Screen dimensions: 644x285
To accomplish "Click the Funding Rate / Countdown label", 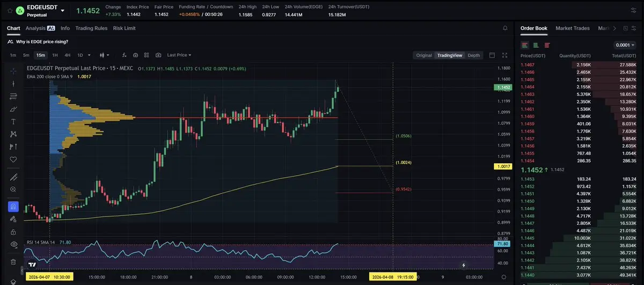I will coord(206,6).
